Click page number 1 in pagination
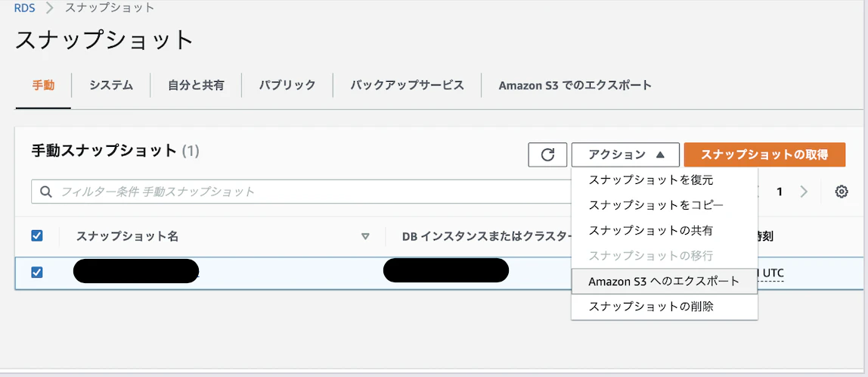The width and height of the screenshot is (868, 377). coord(779,192)
